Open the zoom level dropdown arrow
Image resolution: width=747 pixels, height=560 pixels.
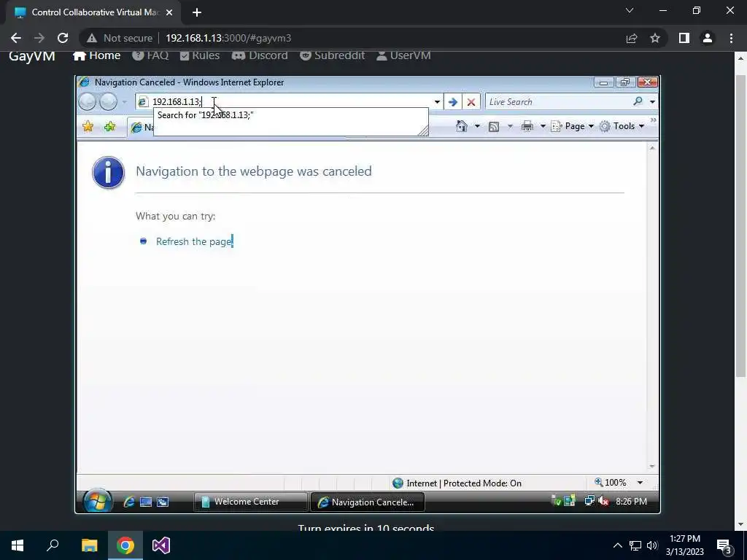[640, 483]
